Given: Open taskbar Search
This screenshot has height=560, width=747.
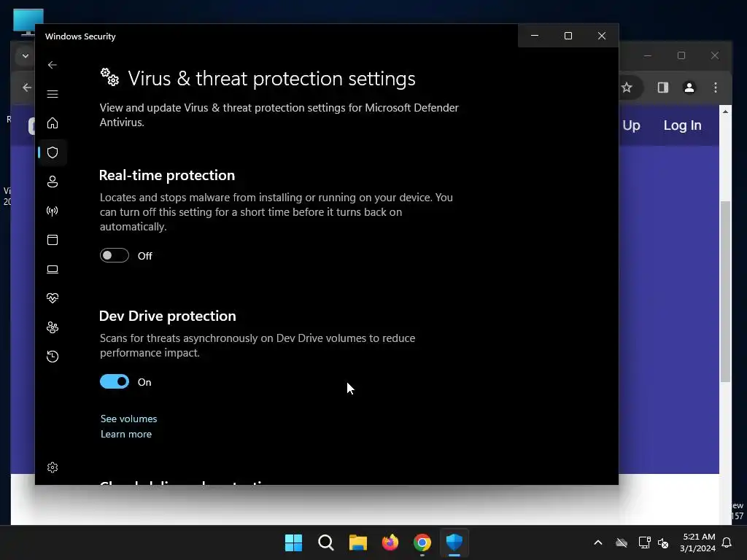Looking at the screenshot, I should coord(326,542).
